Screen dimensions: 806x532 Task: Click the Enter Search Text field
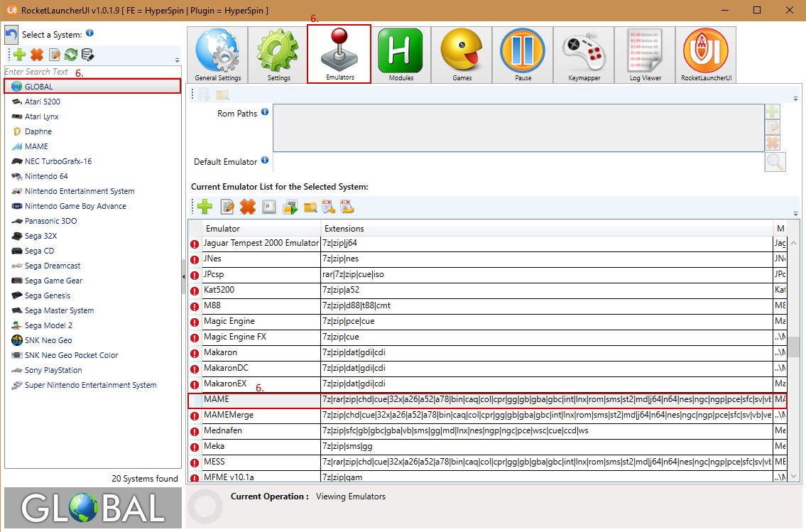[x=92, y=72]
